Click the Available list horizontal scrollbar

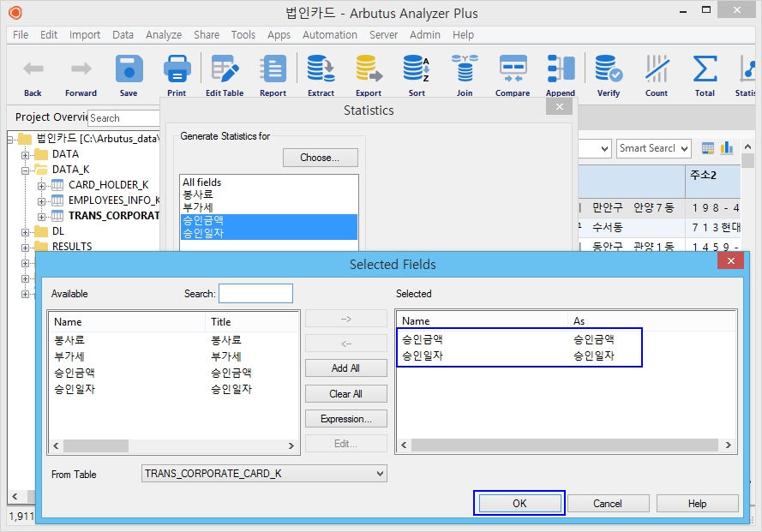pyautogui.click(x=173, y=445)
